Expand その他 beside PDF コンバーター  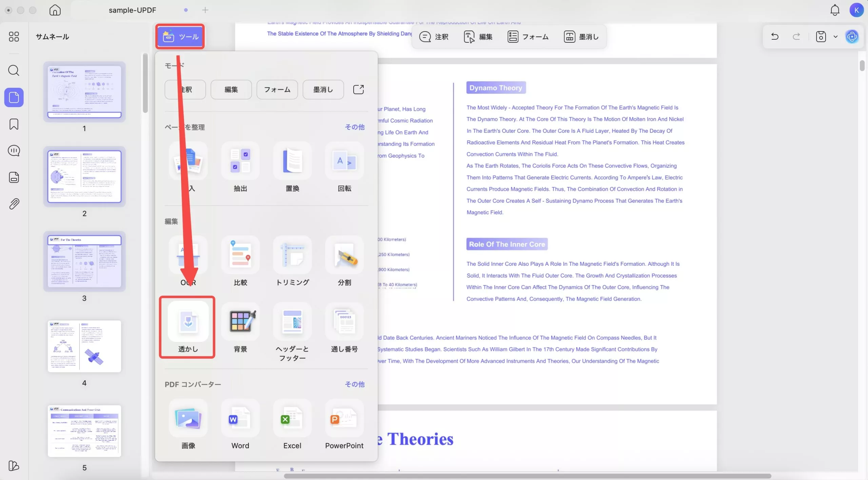[354, 384]
